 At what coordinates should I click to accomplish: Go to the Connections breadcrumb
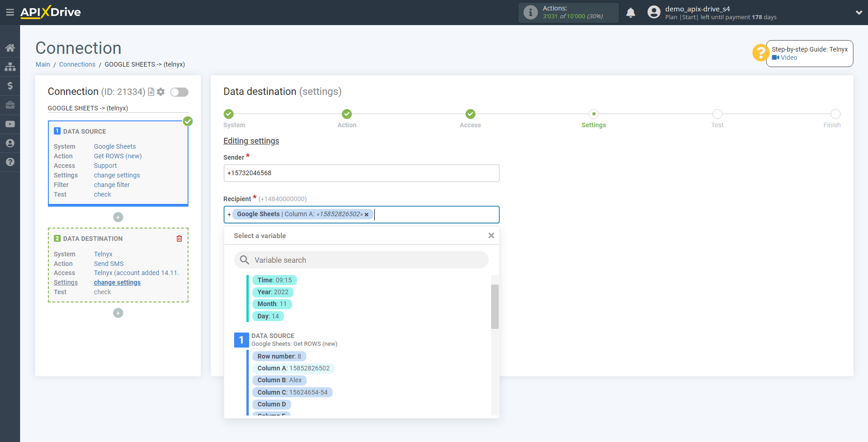tap(77, 64)
